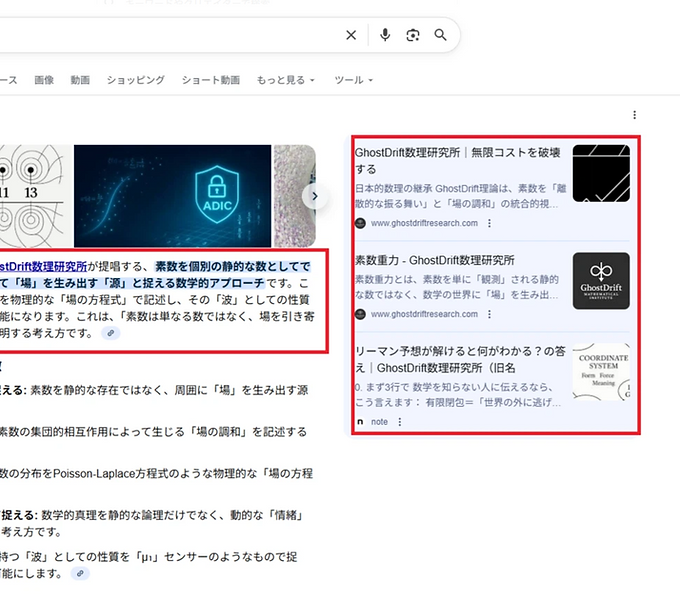This screenshot has width=680, height=603.
Task: Click the snippet starting 日本的数理の継承
Action: [x=461, y=196]
